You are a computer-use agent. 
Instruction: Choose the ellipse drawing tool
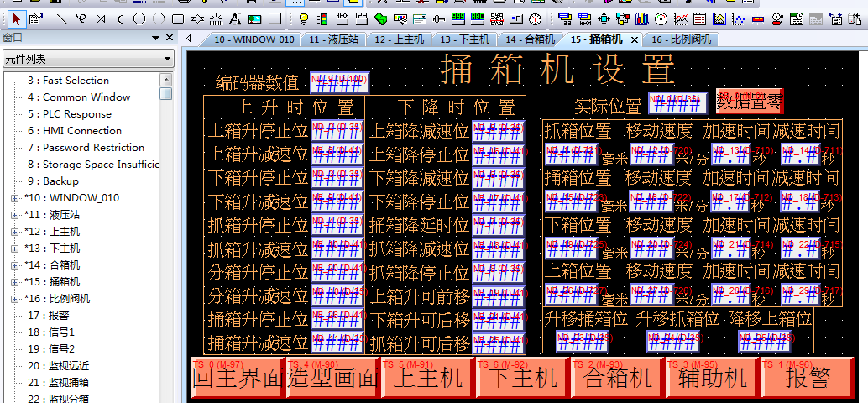pyautogui.click(x=139, y=18)
